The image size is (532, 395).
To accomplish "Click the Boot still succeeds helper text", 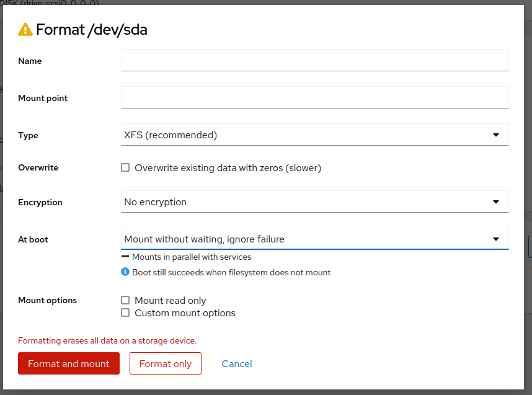I will click(231, 272).
